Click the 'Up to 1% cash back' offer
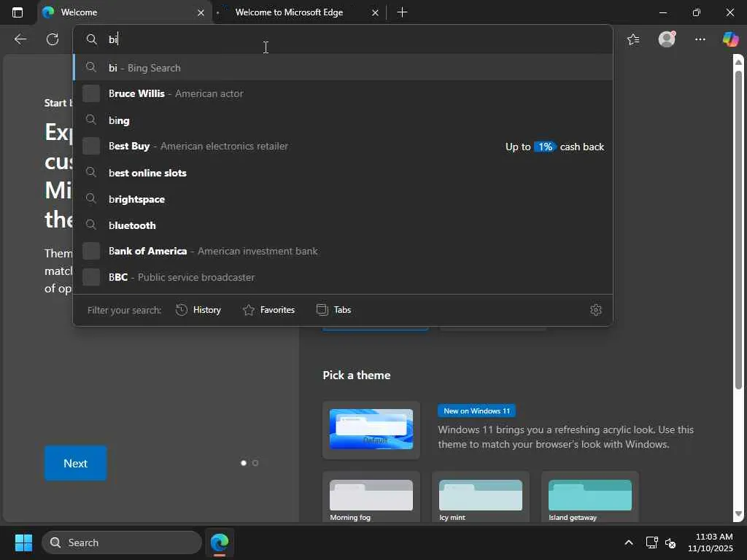 [554, 147]
